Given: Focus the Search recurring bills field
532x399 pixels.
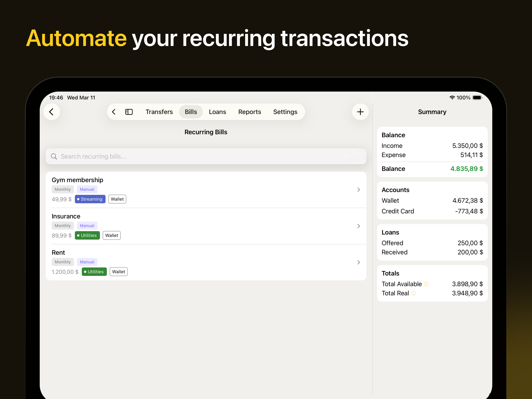Looking at the screenshot, I should tap(206, 156).
